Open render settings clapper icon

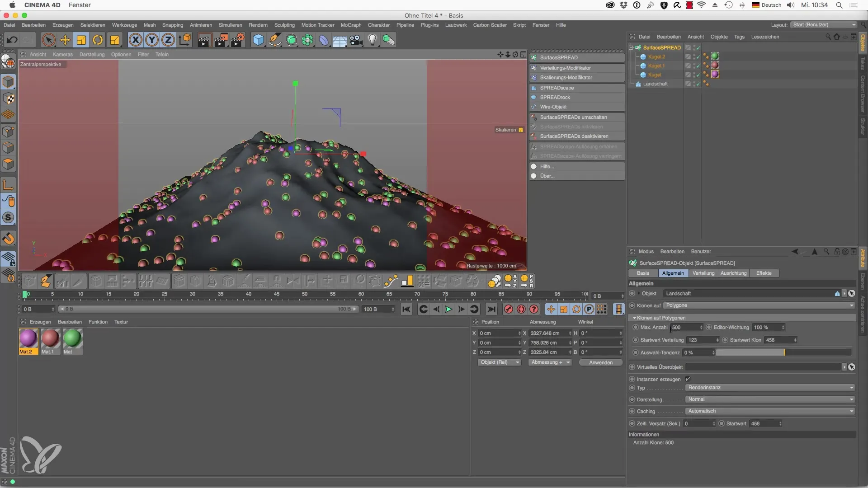[x=238, y=40]
